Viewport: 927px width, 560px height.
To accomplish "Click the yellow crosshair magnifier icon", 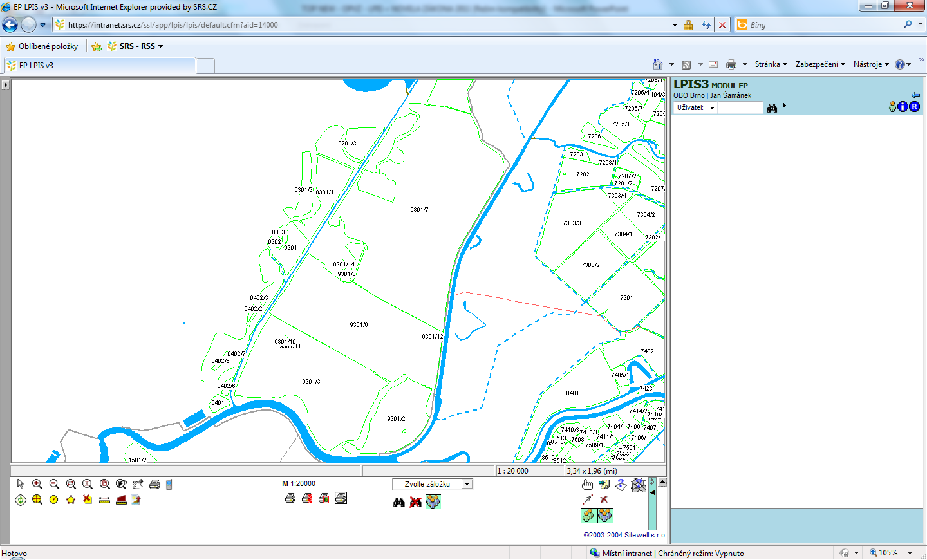I will [x=37, y=499].
